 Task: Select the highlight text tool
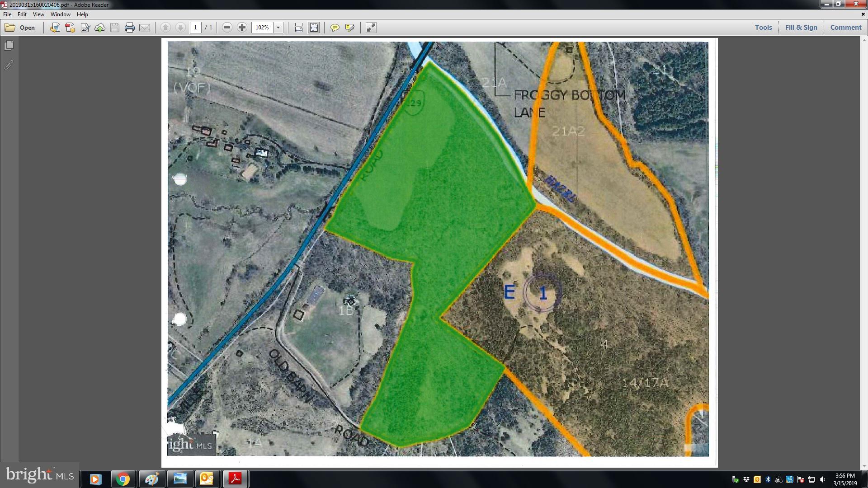point(349,28)
